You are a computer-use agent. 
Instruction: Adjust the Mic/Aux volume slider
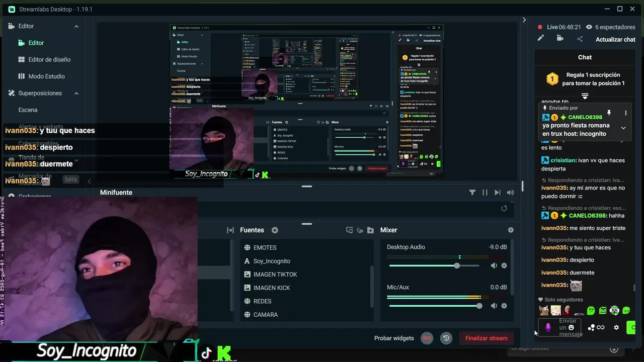(x=436, y=306)
